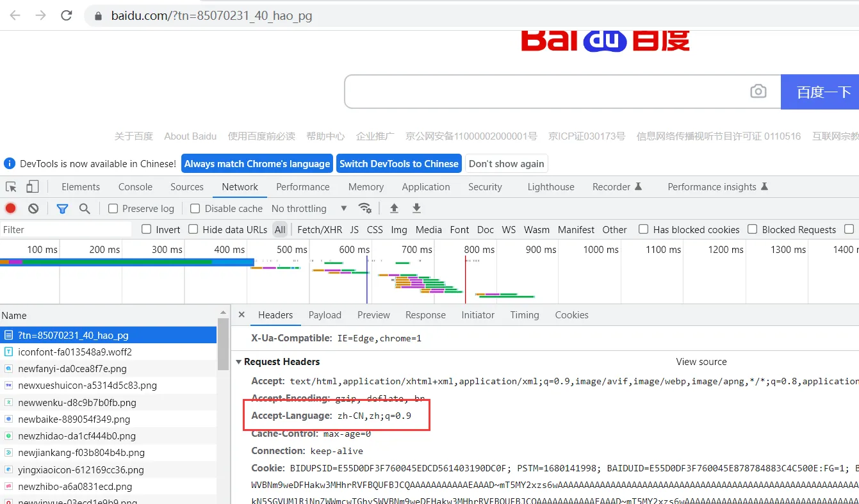Image resolution: width=859 pixels, height=504 pixels.
Task: Stop recording network log with red button
Action: (11, 208)
